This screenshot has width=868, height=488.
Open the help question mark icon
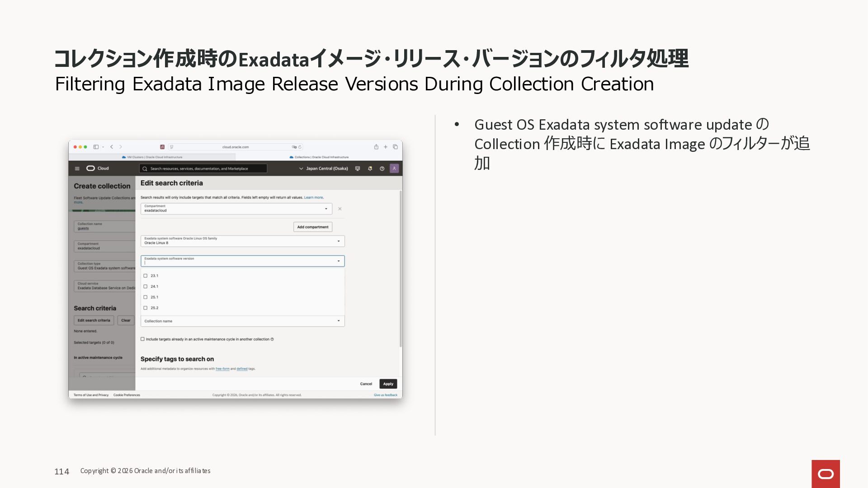tap(382, 169)
